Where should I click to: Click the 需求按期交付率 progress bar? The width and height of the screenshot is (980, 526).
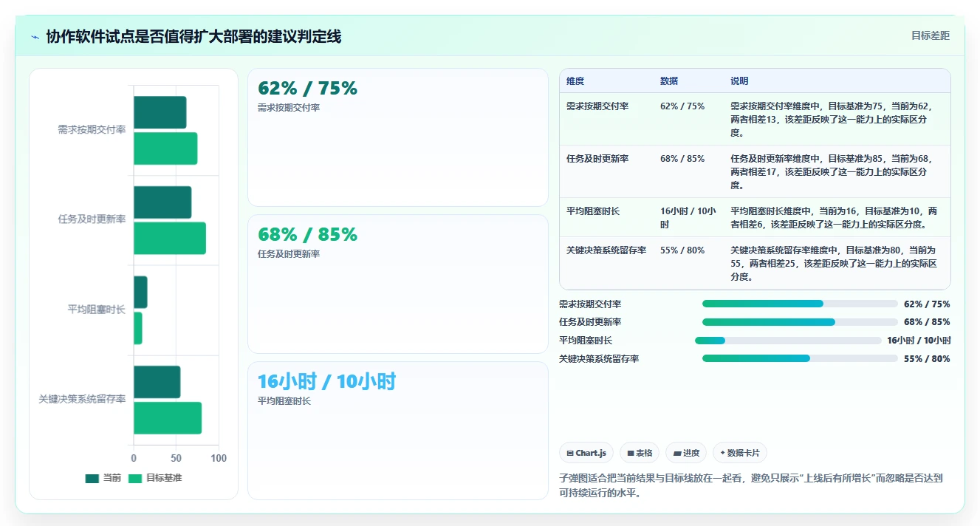pyautogui.click(x=800, y=304)
